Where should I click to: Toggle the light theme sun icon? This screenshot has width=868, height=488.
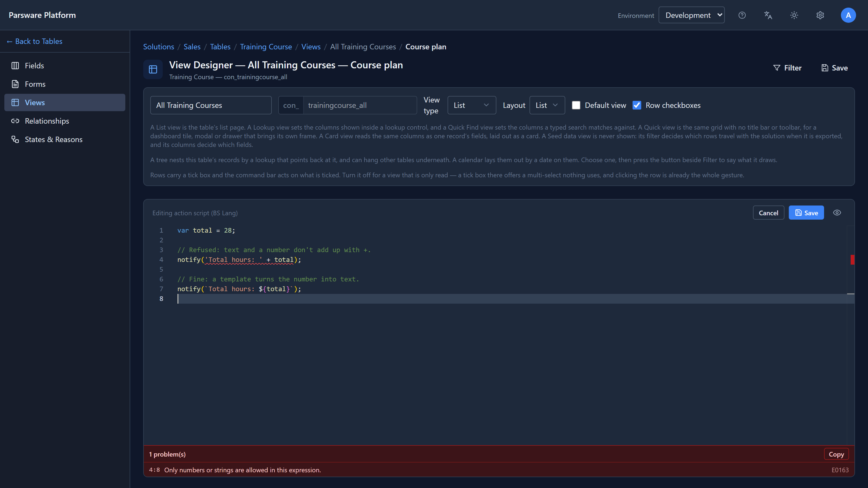794,15
